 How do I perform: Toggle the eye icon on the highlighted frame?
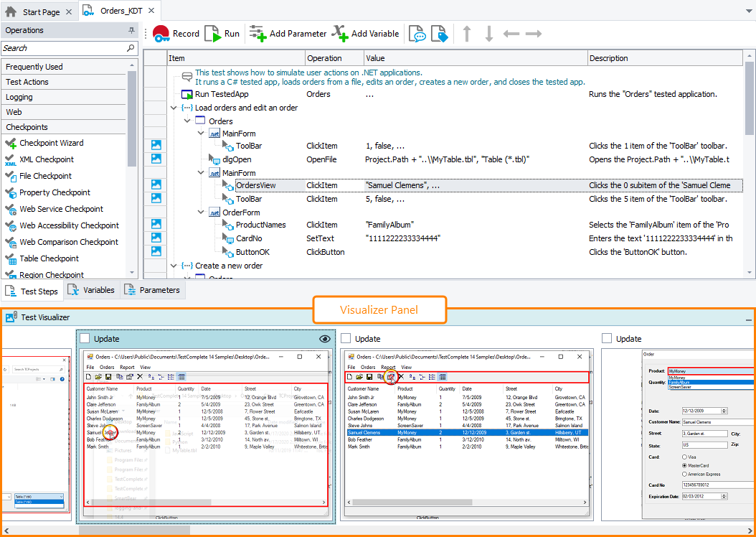(x=325, y=338)
